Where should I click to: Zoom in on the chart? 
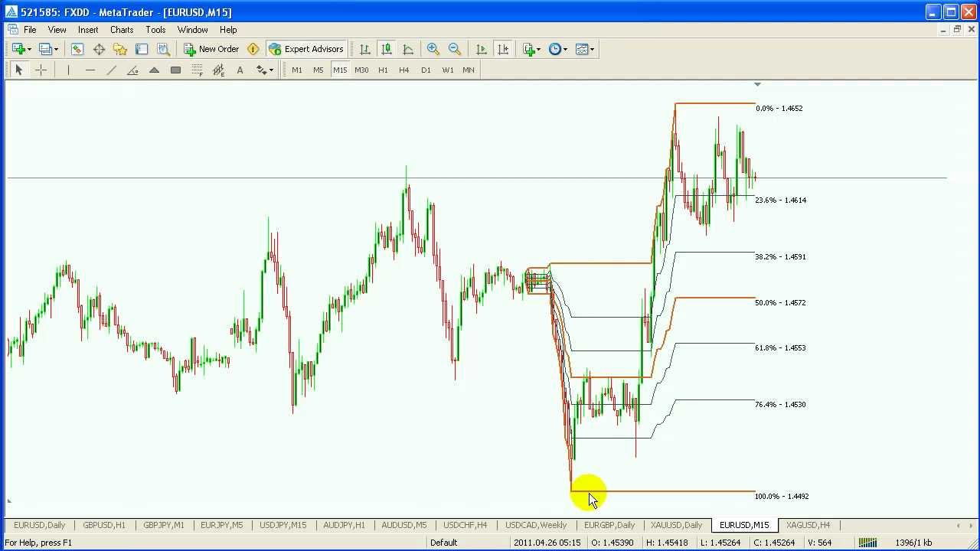click(x=433, y=49)
